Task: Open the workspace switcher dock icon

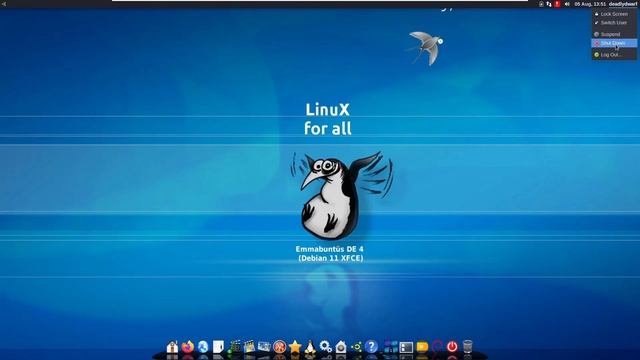Action: (x=391, y=347)
